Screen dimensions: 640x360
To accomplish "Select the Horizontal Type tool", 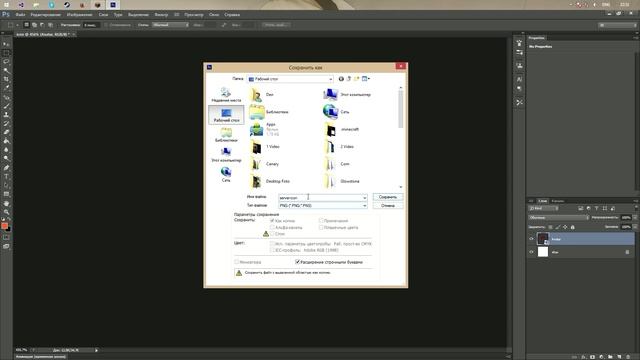I will 6,177.
